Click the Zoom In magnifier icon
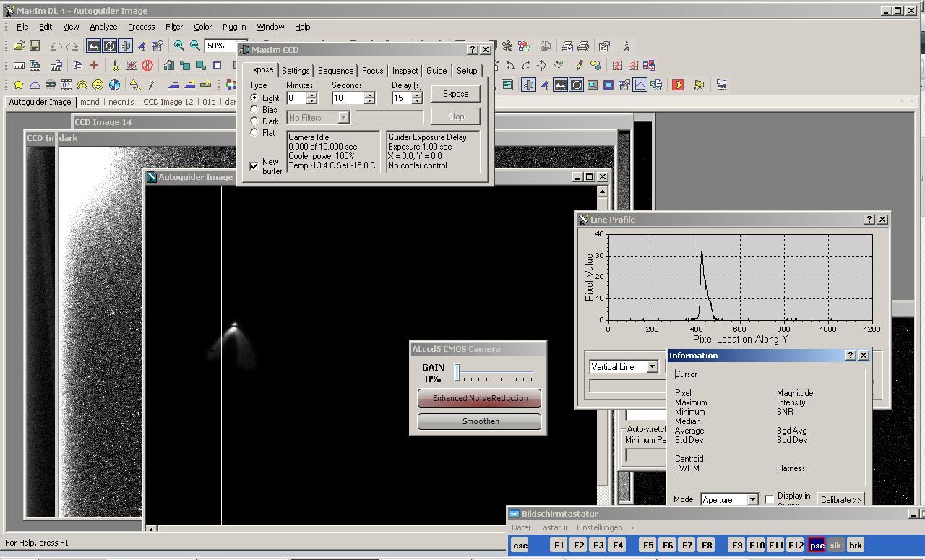Image resolution: width=925 pixels, height=560 pixels. (x=179, y=46)
